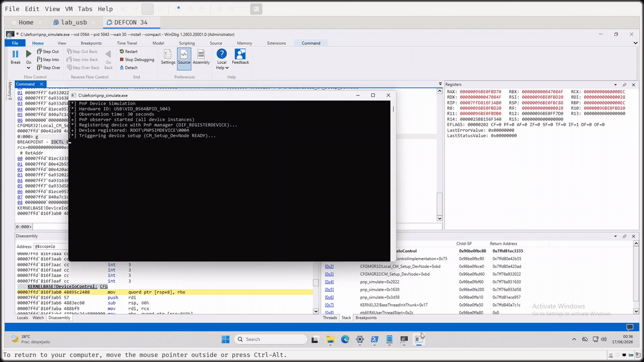Open Microsoft Edge from the taskbar
This screenshot has width=644, height=362.
(x=345, y=339)
